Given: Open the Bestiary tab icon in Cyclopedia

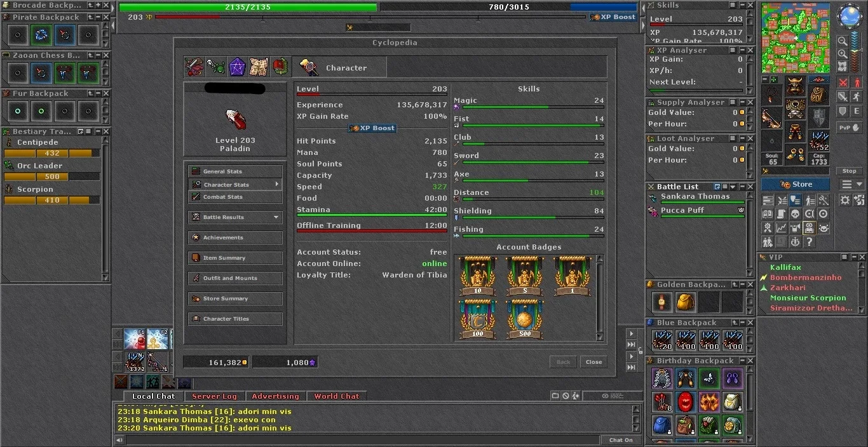Looking at the screenshot, I should pyautogui.click(x=215, y=67).
